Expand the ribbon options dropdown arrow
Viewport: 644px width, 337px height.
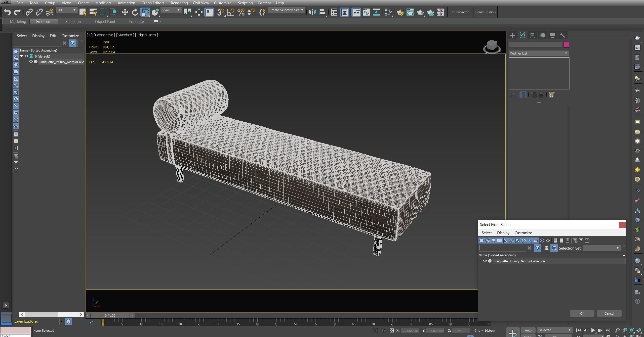click(x=161, y=21)
